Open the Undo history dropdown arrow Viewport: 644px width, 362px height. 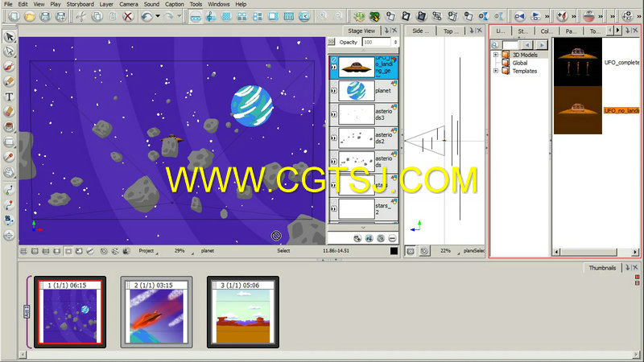[158, 16]
